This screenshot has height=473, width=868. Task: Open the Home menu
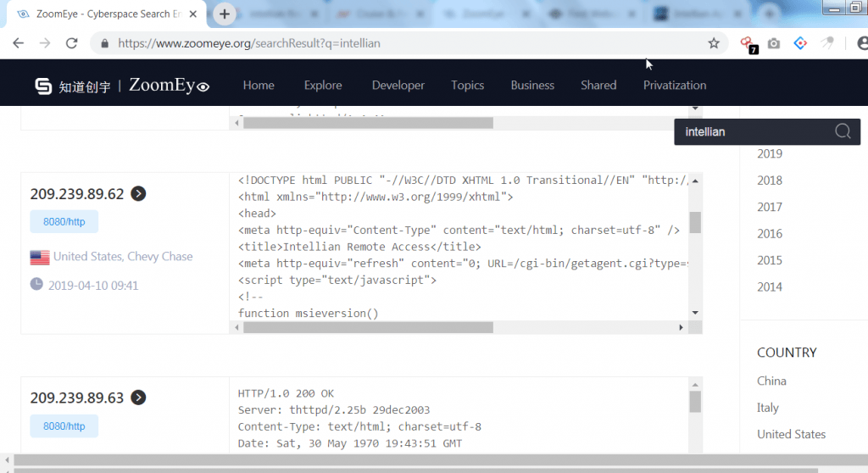pos(259,86)
